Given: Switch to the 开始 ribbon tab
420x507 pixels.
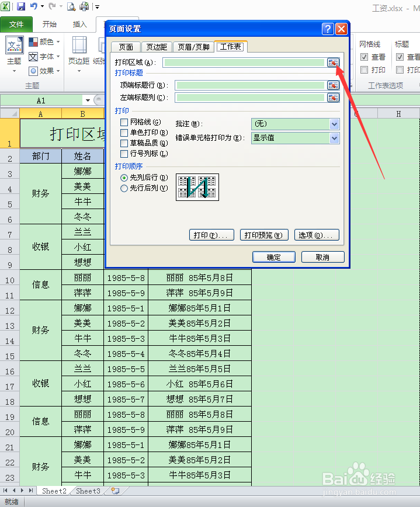Looking at the screenshot, I should [x=50, y=25].
